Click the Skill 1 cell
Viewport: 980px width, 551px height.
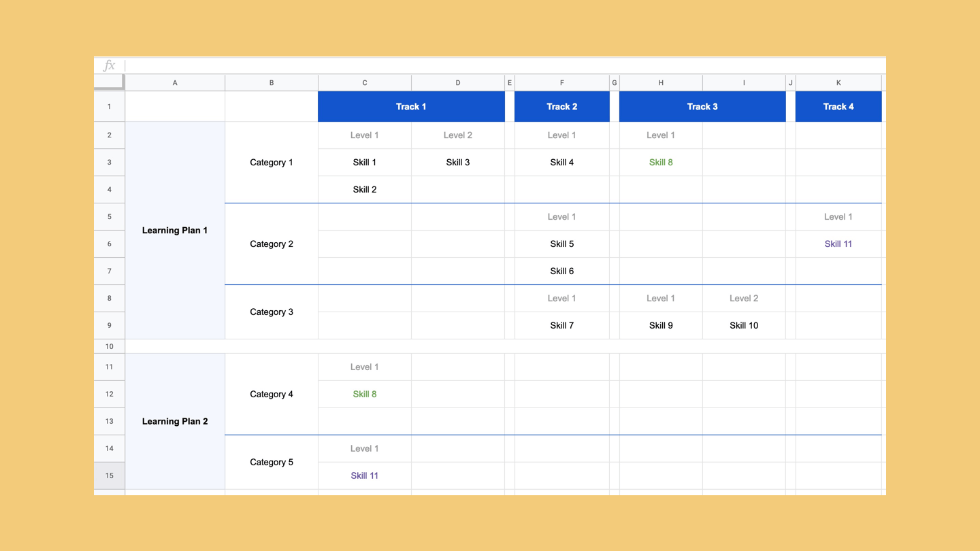(x=365, y=163)
